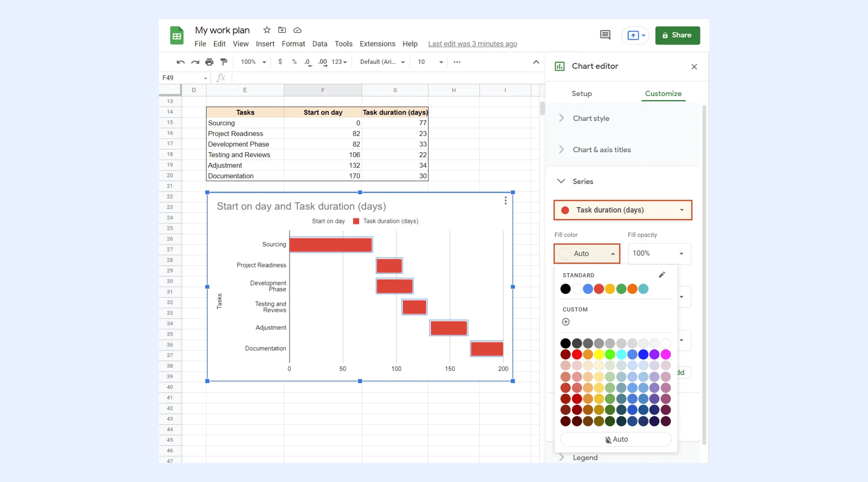Add a custom color
This screenshot has width=868, height=482.
(x=566, y=322)
